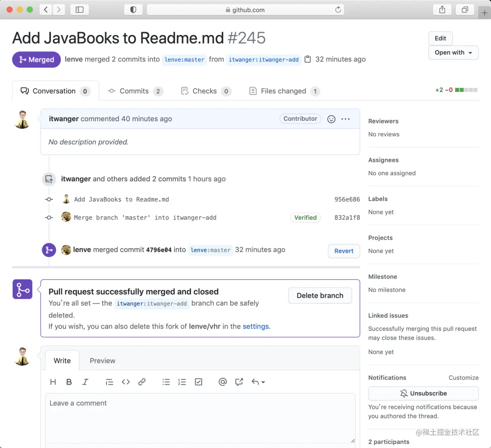Viewport: 491px width, 448px height.
Task: Click the lenve:master label in merge event
Action: 211,250
